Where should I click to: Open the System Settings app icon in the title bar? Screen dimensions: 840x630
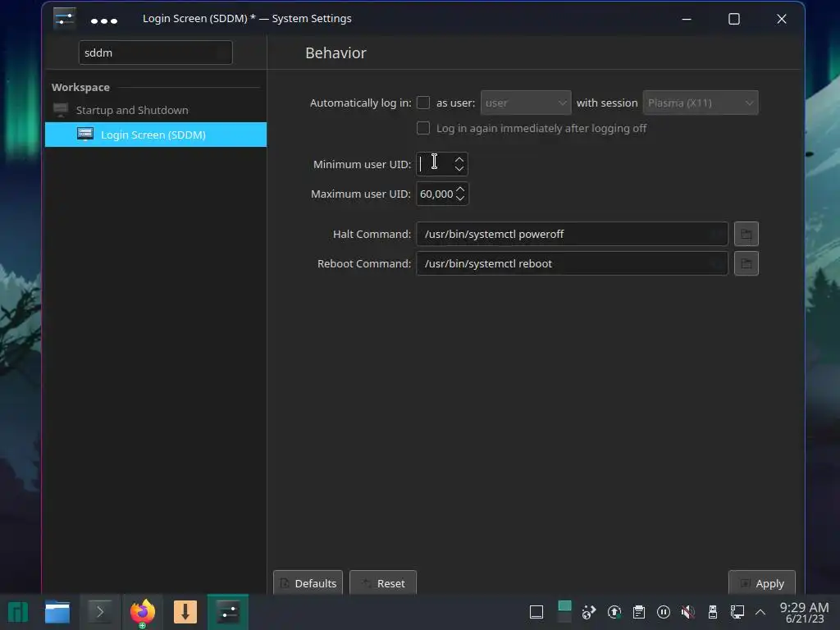pyautogui.click(x=64, y=19)
